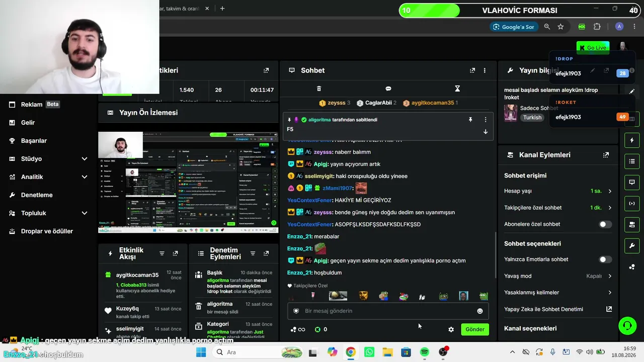Click the 'Bir mesaj gönderin' input field
644x362 pixels.
388,311
